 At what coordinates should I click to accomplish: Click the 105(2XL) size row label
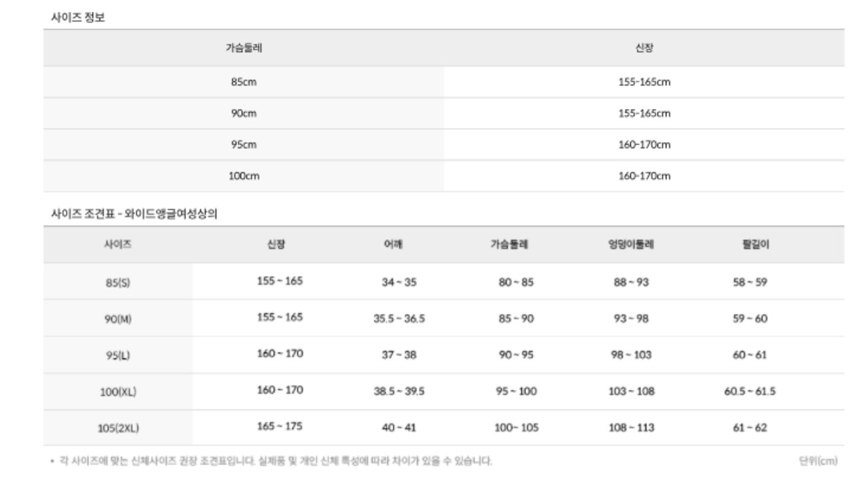coord(118,428)
